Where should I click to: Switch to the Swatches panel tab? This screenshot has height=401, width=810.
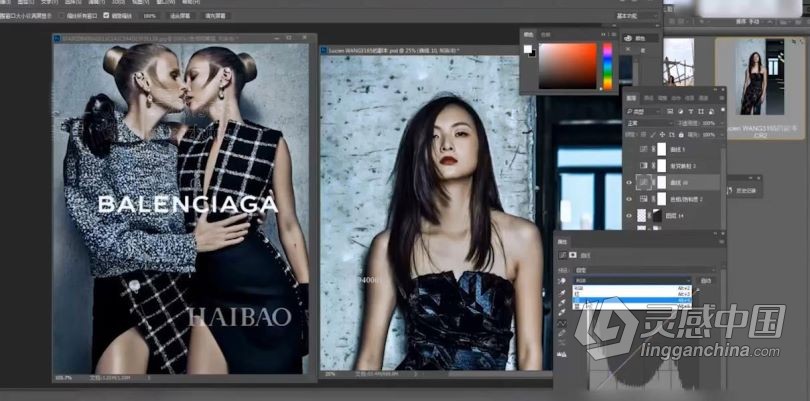(546, 34)
